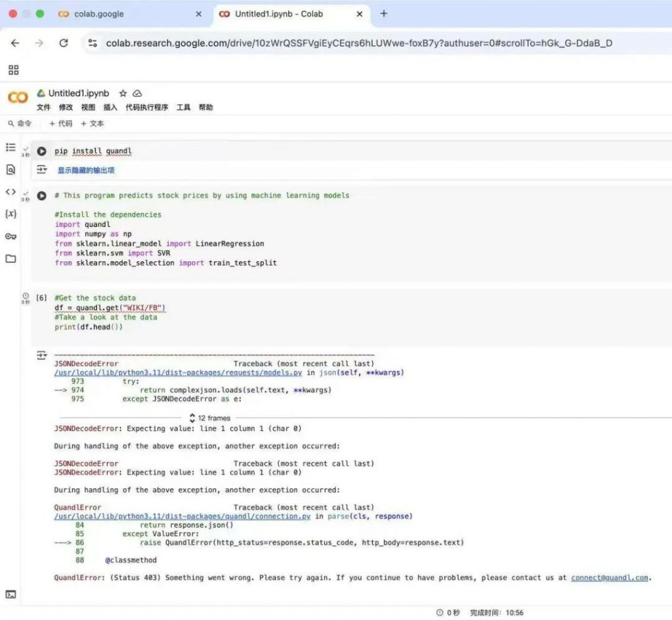Close the colab.google tab
The image size is (672, 620).
[x=198, y=14]
